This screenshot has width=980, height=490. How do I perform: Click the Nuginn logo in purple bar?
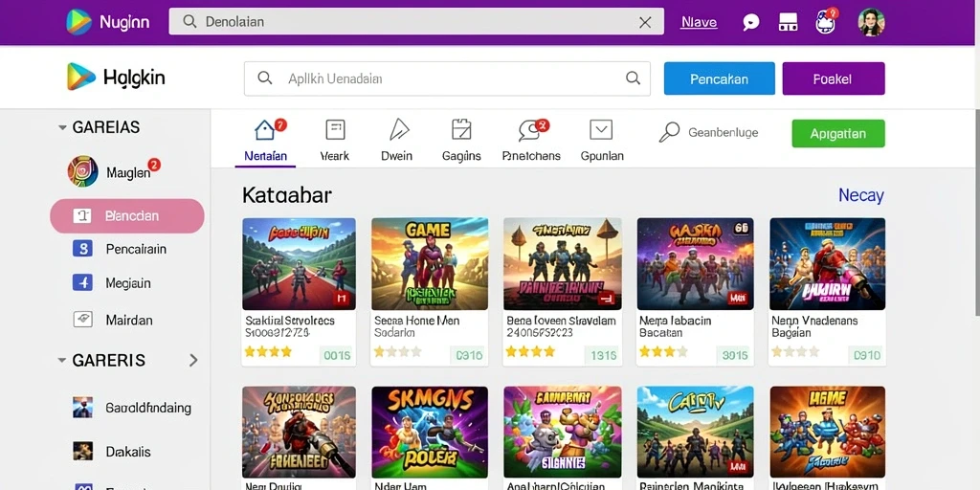108,22
